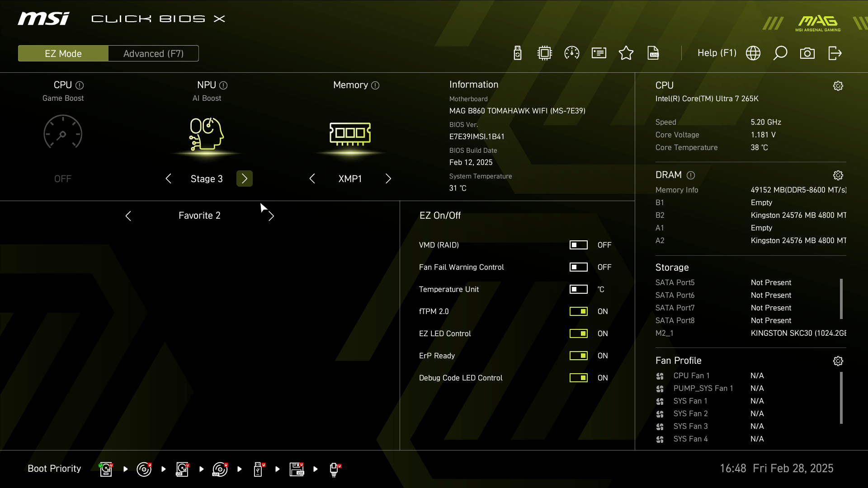The height and width of the screenshot is (488, 868).
Task: Click next arrow beside NPU Stage 3
Action: pyautogui.click(x=245, y=178)
